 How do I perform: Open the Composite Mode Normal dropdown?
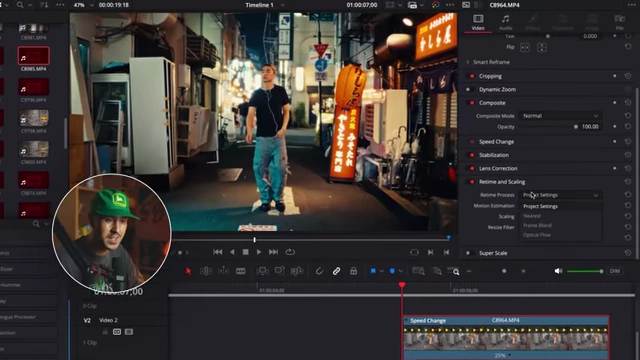coord(560,116)
